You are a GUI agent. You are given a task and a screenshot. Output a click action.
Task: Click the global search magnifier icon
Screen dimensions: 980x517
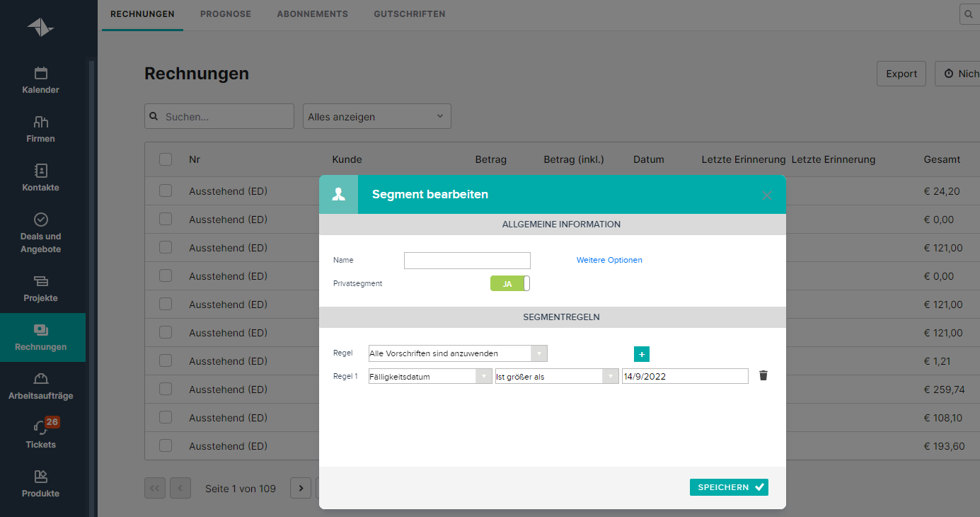click(x=969, y=13)
